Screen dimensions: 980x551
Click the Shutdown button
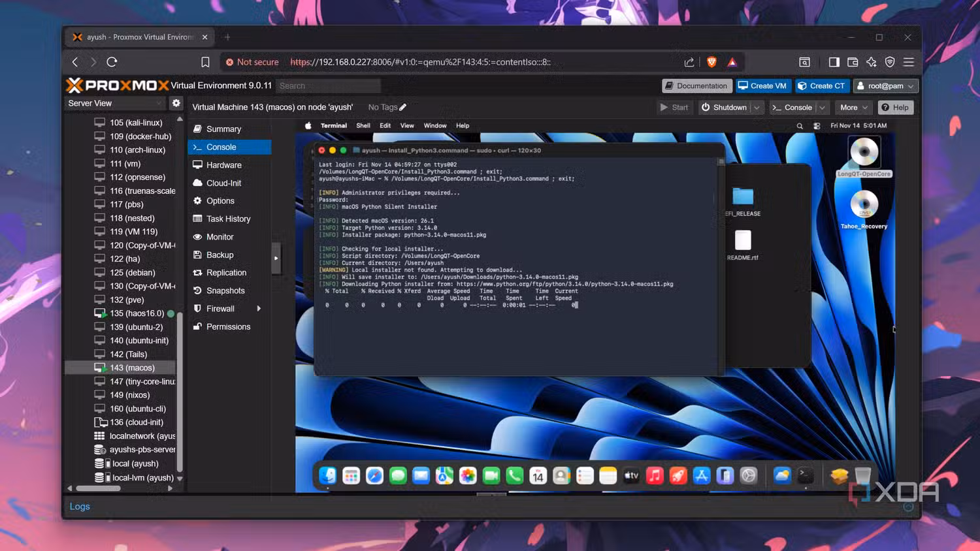pyautogui.click(x=724, y=108)
